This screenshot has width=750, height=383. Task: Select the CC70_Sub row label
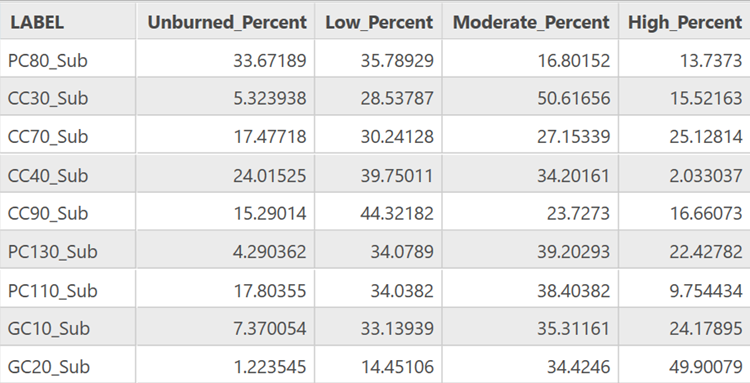click(x=68, y=136)
